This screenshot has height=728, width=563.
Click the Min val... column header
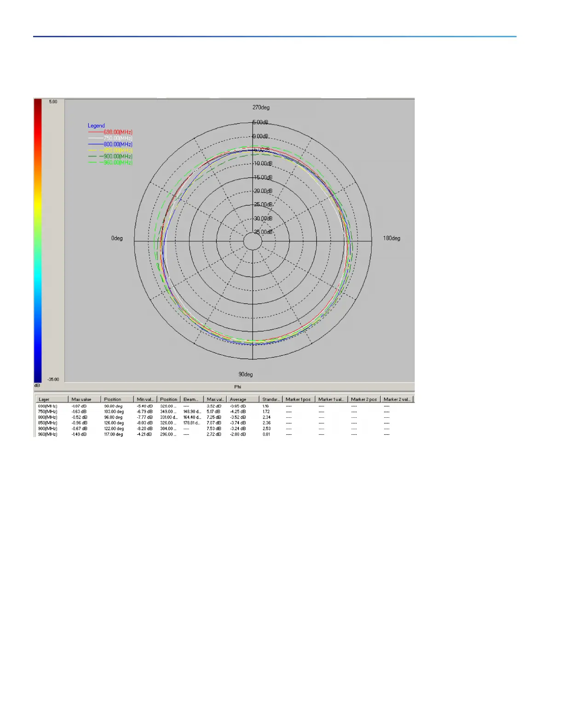tap(145, 399)
